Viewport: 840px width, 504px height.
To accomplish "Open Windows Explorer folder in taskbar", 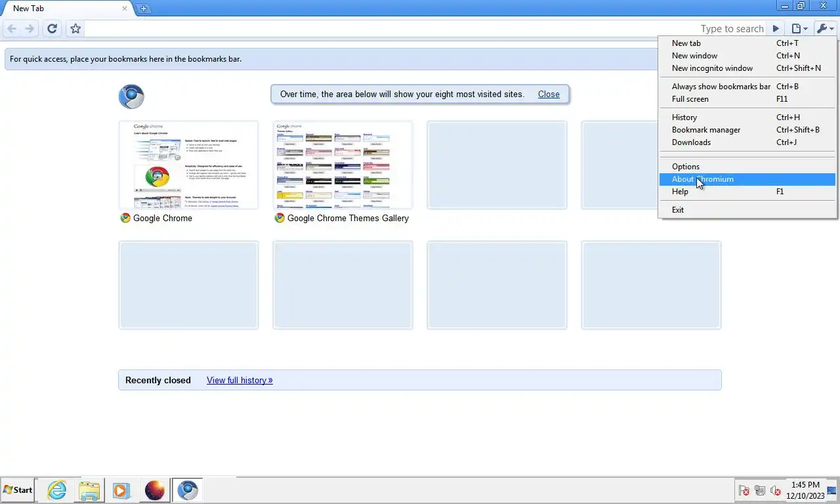I will (89, 490).
